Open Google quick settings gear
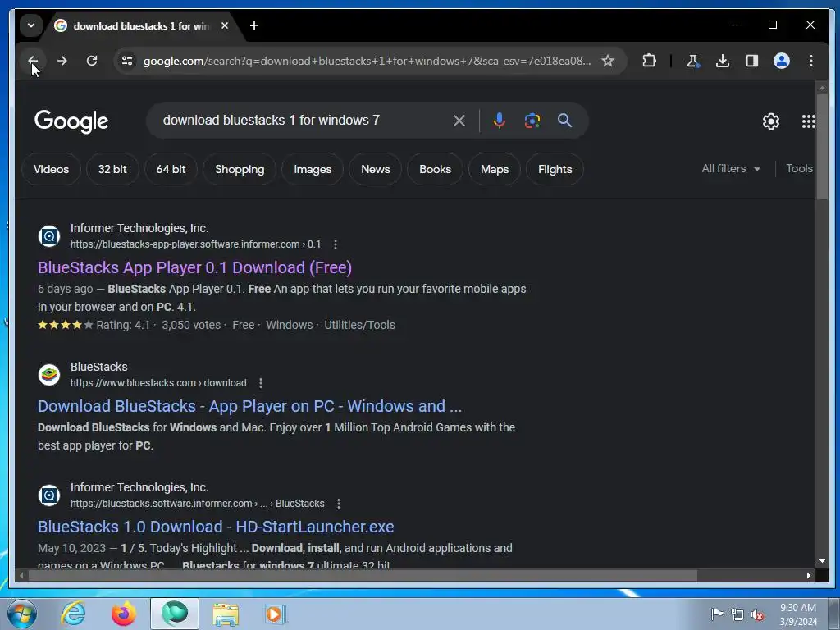Viewport: 840px width, 630px height. pos(771,121)
